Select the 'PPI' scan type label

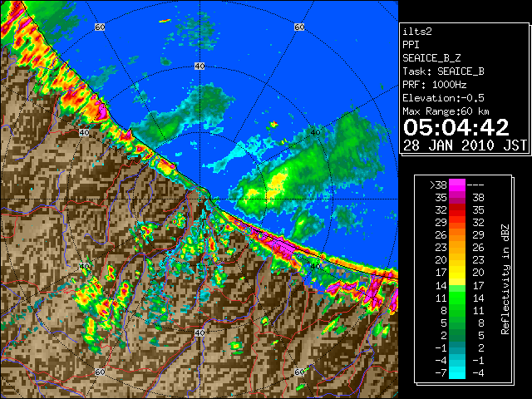pyautogui.click(x=411, y=45)
